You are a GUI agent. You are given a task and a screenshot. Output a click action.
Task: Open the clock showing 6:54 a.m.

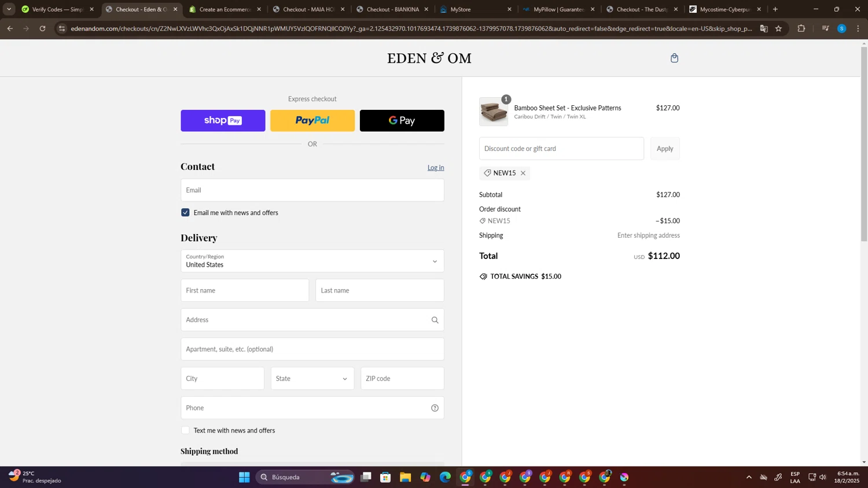(848, 477)
